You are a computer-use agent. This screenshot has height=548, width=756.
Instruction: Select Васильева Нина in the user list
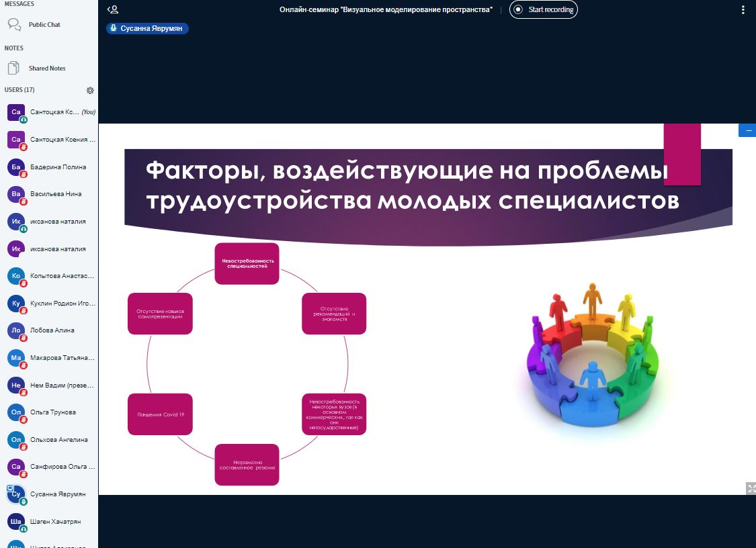(x=56, y=194)
